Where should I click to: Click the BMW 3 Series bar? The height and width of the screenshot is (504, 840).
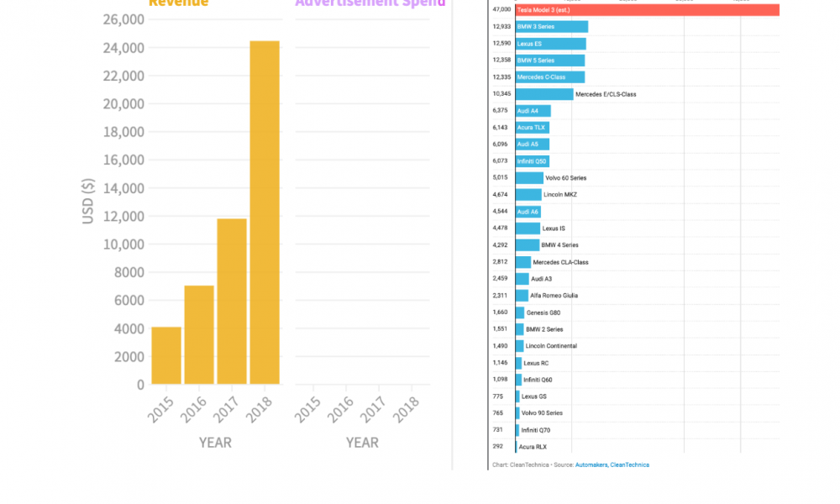pos(552,27)
